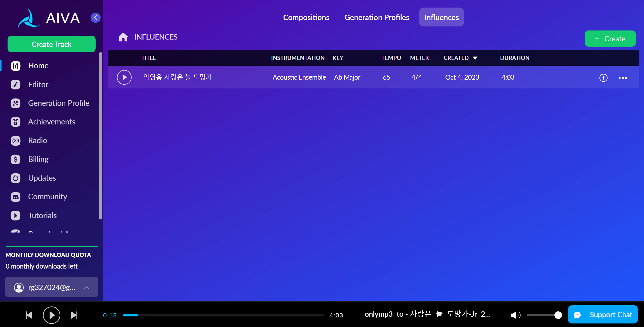644x327 pixels.
Task: Switch to the Compositions tab
Action: [306, 17]
